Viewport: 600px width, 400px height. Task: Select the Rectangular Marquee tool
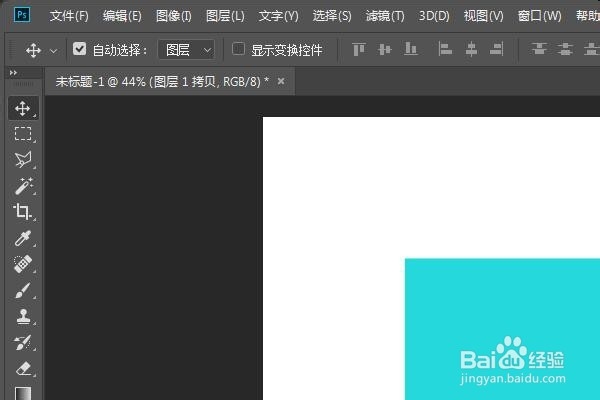tap(23, 134)
